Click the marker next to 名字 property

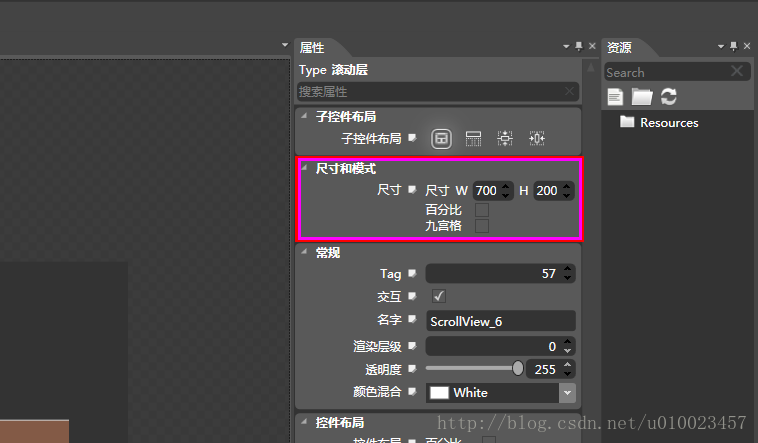click(412, 319)
